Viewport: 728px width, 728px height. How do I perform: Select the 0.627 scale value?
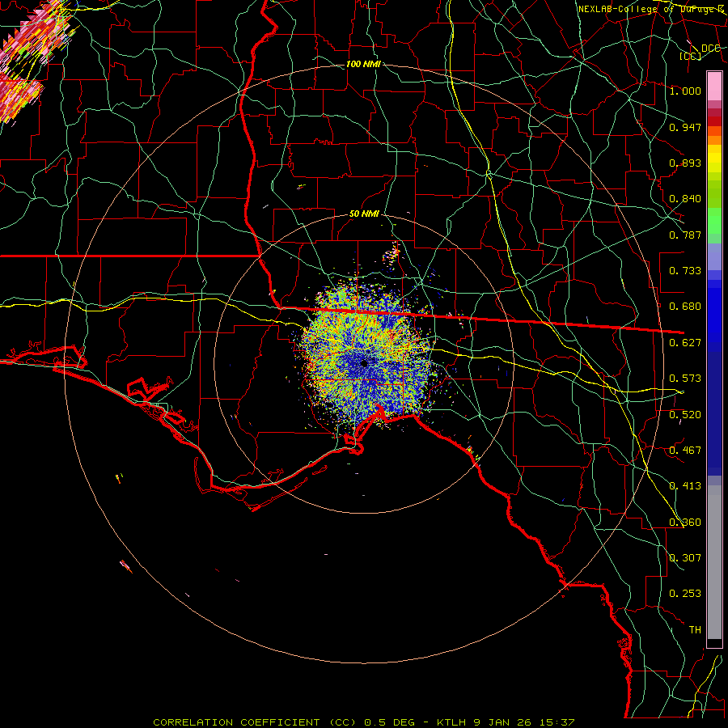point(685,343)
